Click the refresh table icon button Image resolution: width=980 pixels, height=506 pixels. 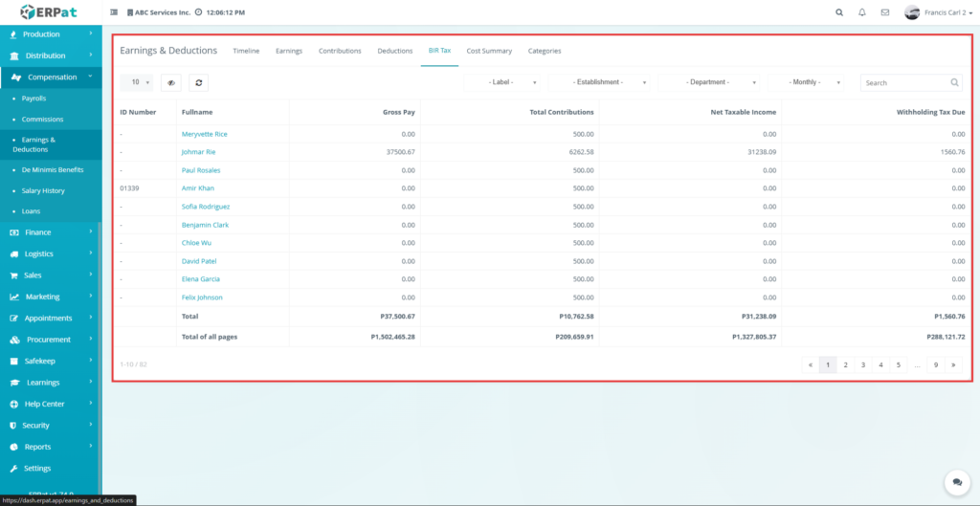pyautogui.click(x=198, y=83)
